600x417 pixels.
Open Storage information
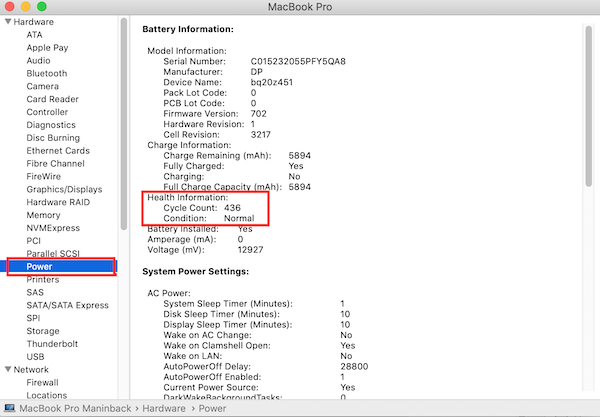[43, 331]
